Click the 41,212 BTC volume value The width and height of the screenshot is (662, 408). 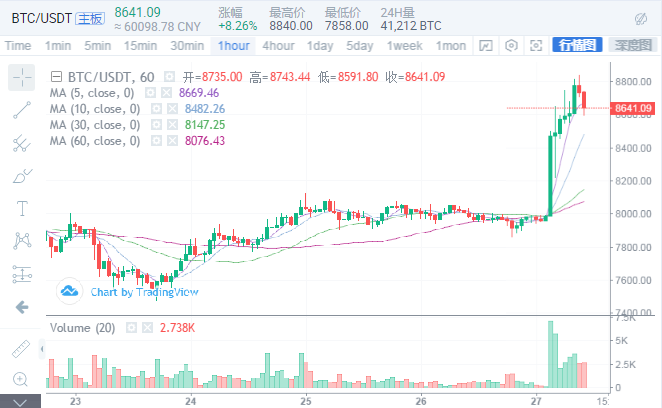tap(411, 26)
